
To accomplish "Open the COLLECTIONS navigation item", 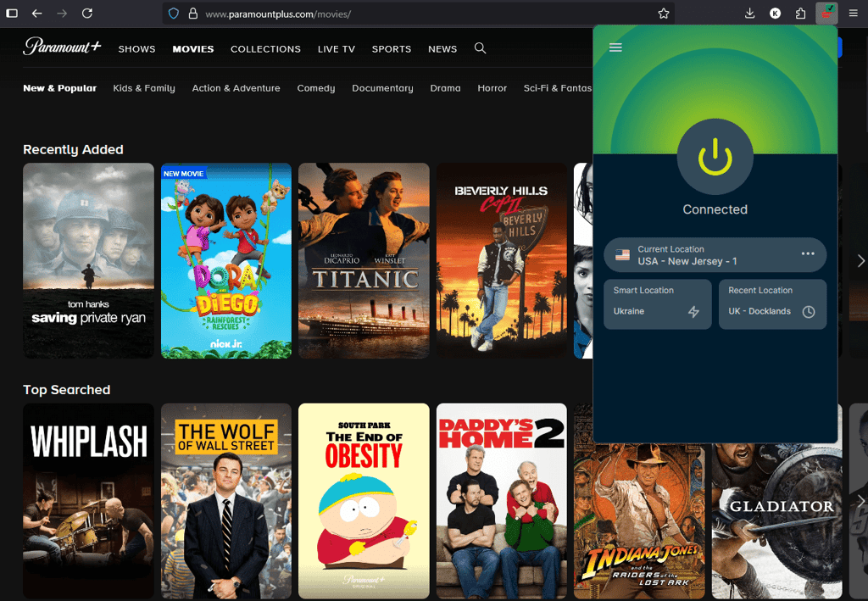I will point(265,48).
